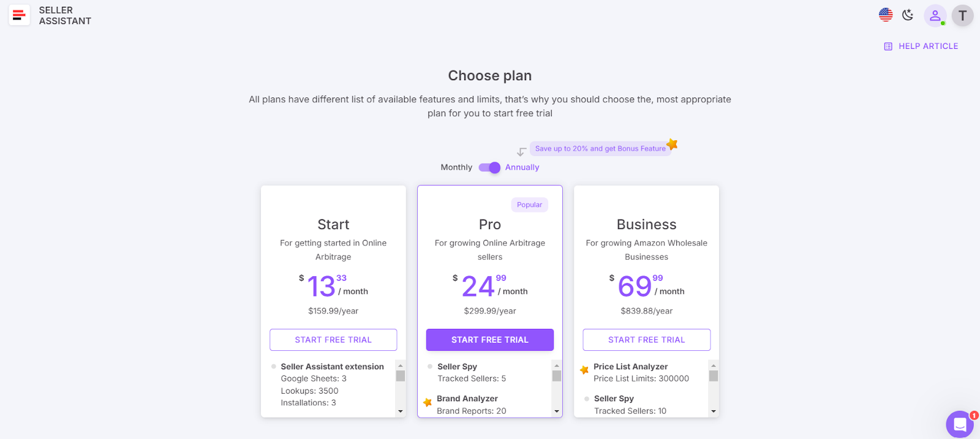Open the HELP ARTICLE link

click(927, 46)
